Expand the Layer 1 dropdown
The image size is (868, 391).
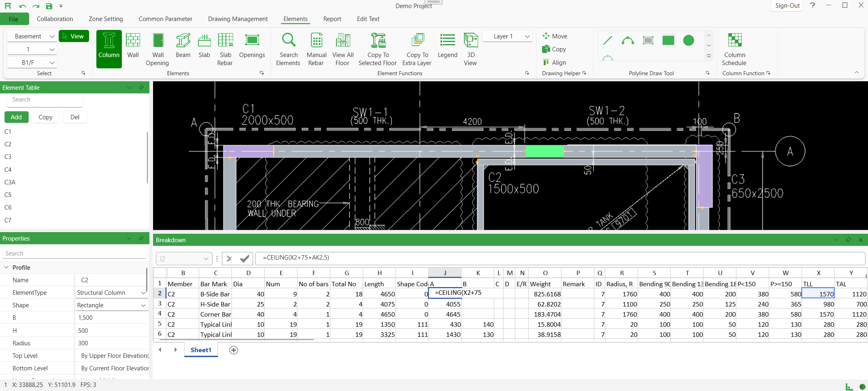[x=507, y=36]
